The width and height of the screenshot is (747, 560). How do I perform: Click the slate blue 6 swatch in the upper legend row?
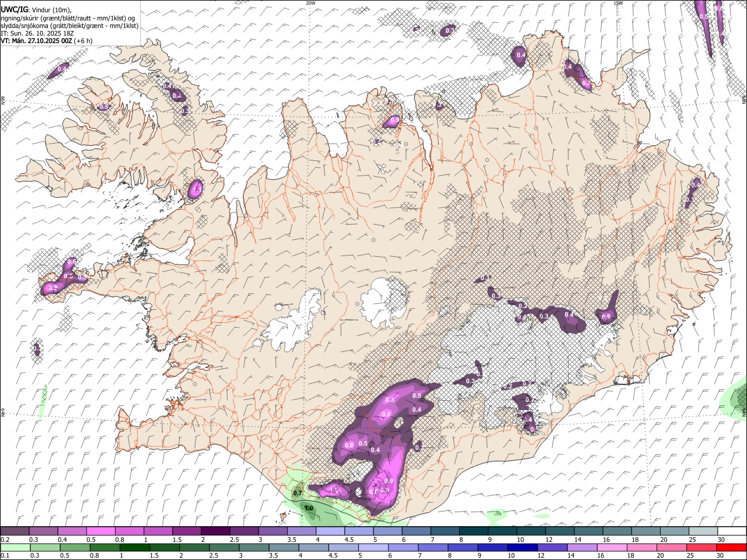(x=416, y=531)
